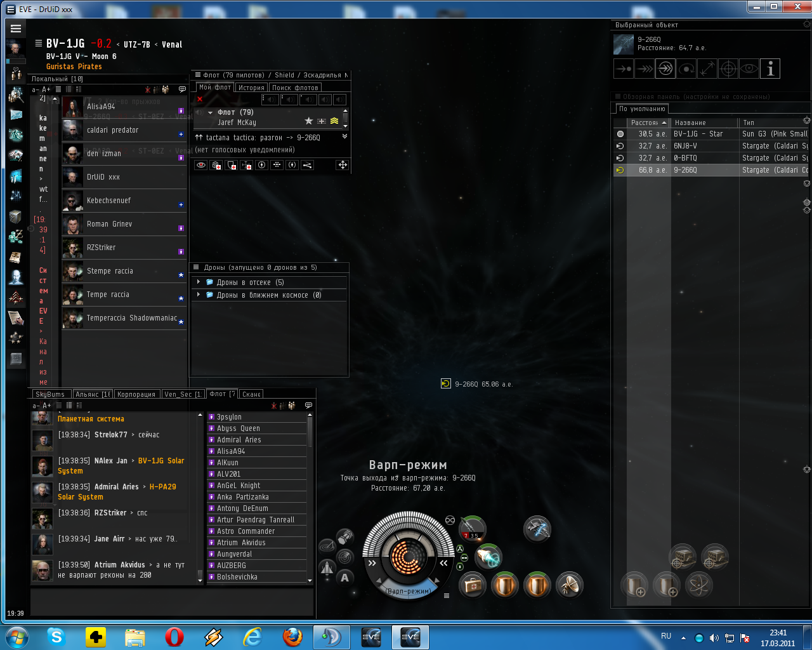The width and height of the screenshot is (812, 650).
Task: Increase Local chat font size with A+
Action: click(x=46, y=90)
